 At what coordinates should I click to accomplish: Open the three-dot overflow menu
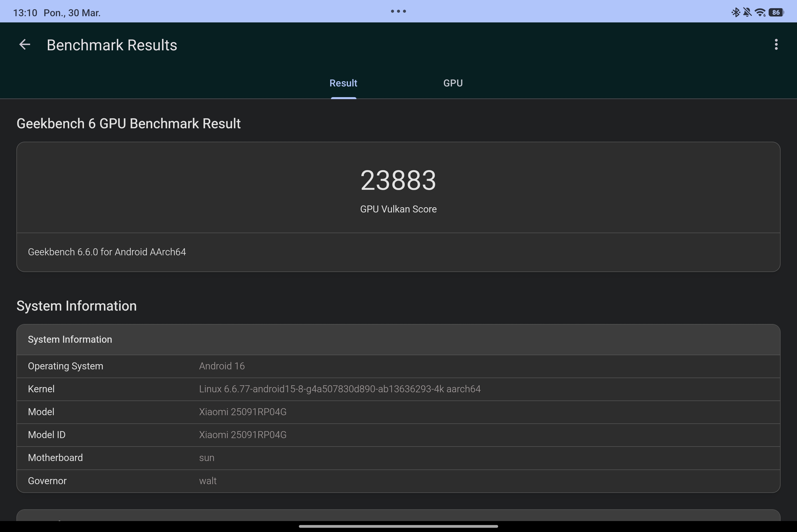pyautogui.click(x=776, y=45)
